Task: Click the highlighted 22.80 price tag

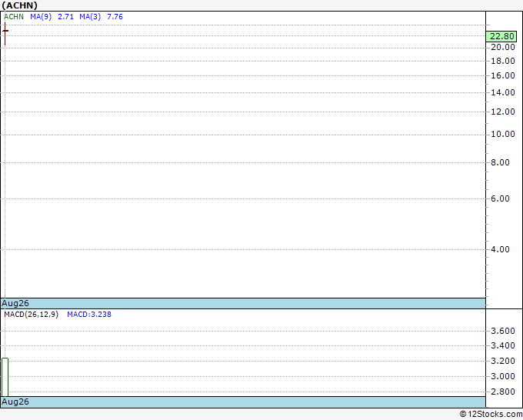Action: pos(501,36)
